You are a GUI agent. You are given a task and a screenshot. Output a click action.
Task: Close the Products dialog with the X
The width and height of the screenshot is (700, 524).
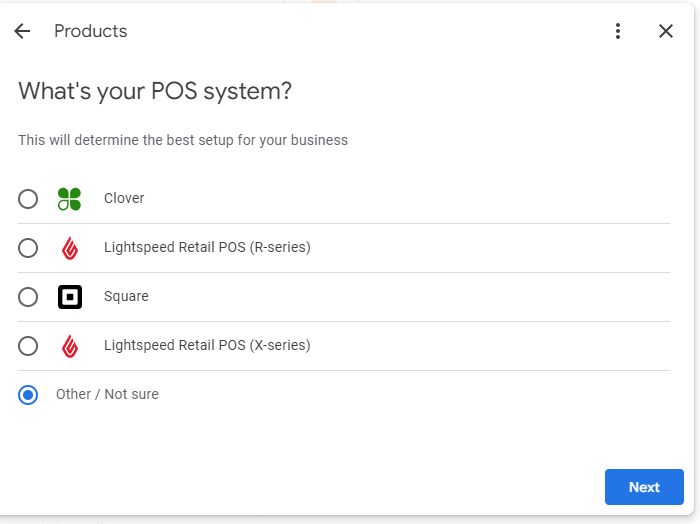[666, 31]
